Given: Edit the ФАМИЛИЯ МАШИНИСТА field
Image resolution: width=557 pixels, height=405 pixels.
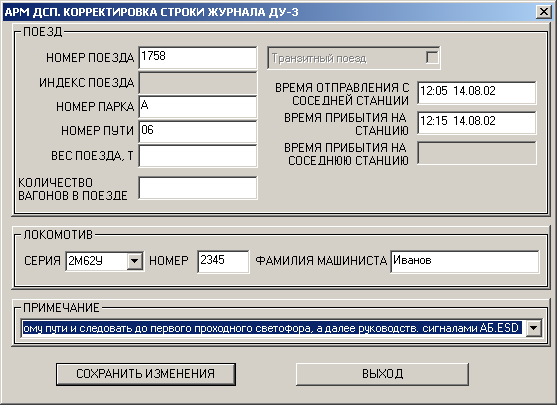Looking at the screenshot, I should click(x=465, y=262).
